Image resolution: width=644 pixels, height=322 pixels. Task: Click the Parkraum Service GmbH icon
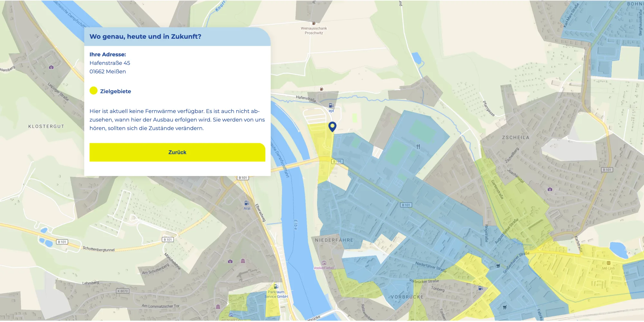276,287
